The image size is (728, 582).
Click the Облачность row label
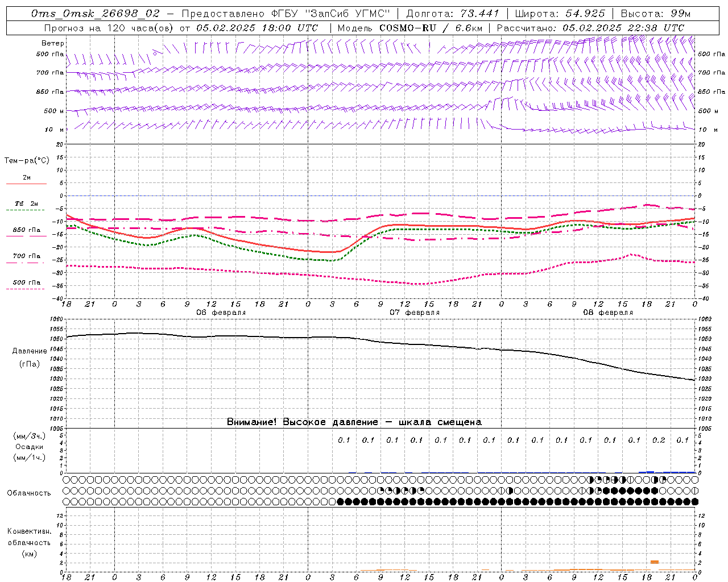point(29,493)
